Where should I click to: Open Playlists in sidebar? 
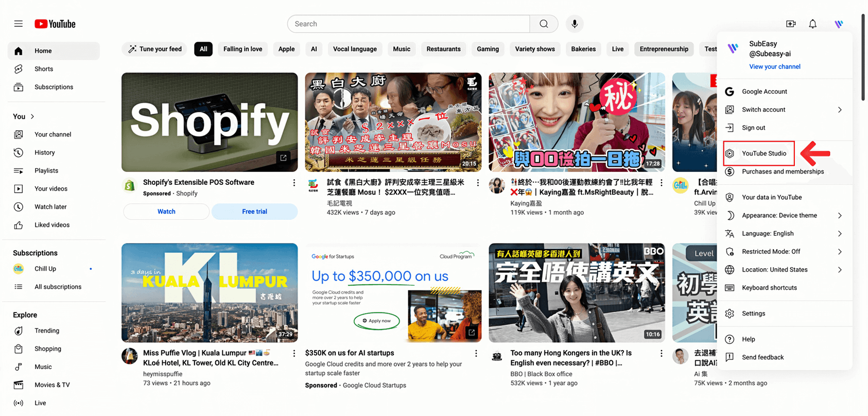coord(54,170)
